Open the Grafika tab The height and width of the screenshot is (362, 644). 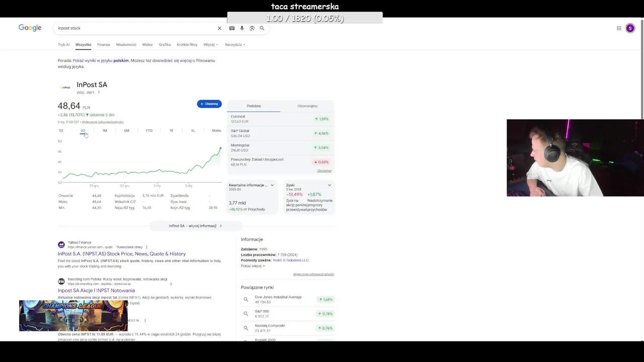(x=165, y=45)
